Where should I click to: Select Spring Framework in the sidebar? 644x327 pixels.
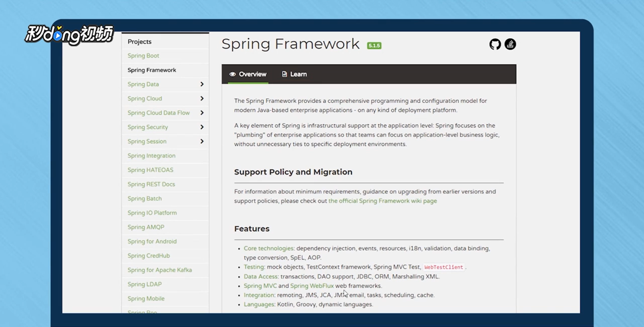[x=152, y=70]
